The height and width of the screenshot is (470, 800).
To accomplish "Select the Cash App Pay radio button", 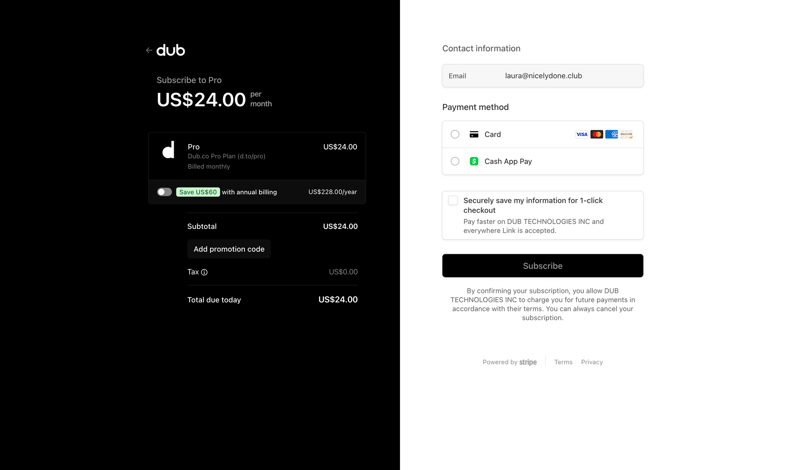I will (x=455, y=161).
